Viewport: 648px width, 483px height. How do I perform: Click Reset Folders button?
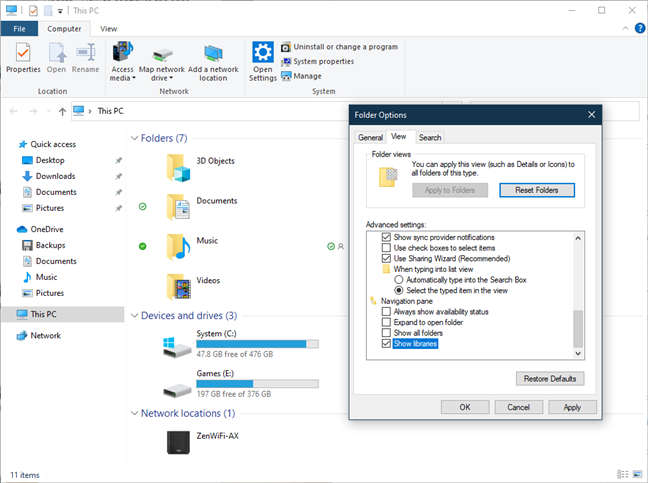[x=537, y=190]
